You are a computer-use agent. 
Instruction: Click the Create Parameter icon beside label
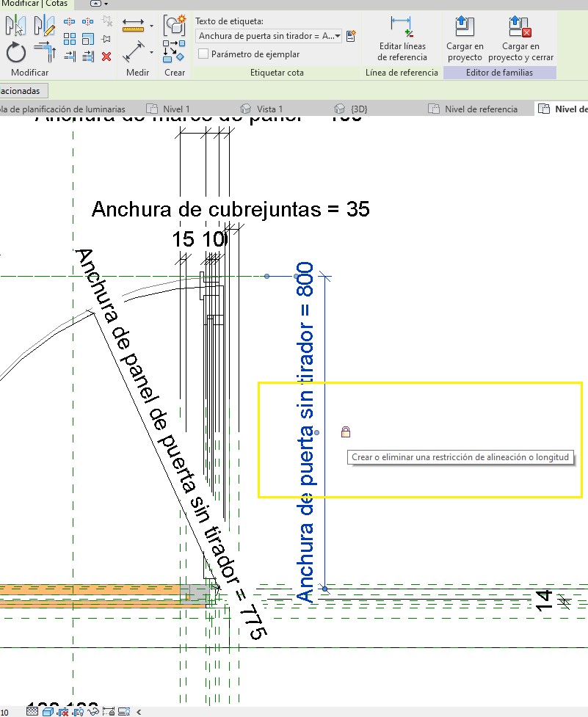pyautogui.click(x=351, y=35)
